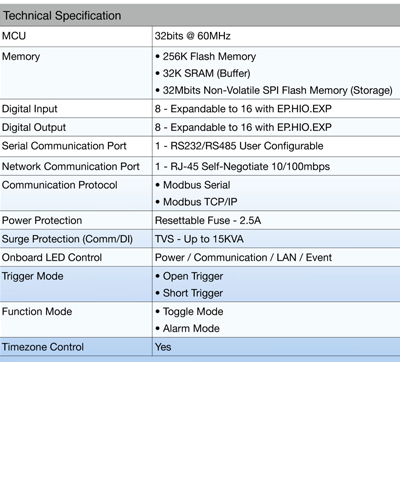The width and height of the screenshot is (400, 500).
Task: Select the MCU row label
Action: (14, 36)
